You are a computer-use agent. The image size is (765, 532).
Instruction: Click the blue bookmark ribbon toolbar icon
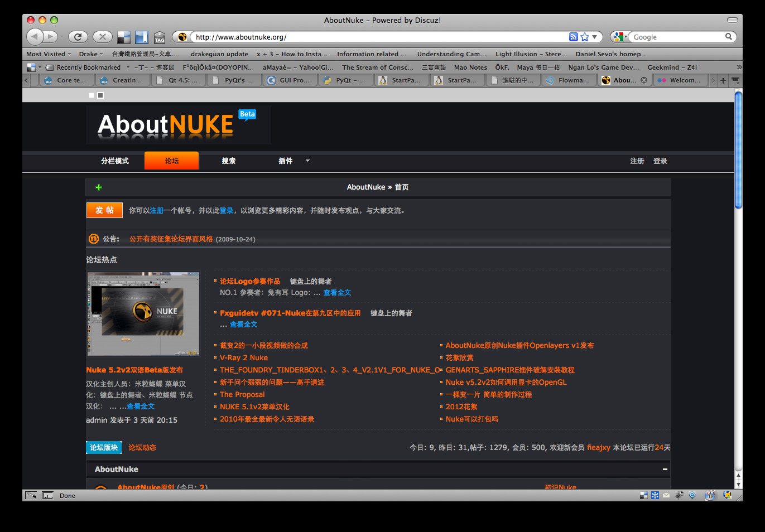(x=142, y=37)
